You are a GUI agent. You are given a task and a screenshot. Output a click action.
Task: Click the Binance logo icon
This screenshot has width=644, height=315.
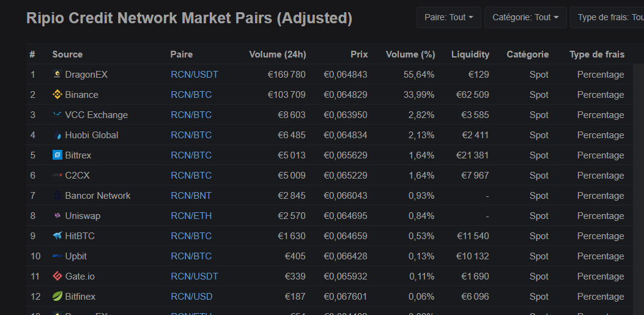click(x=57, y=95)
